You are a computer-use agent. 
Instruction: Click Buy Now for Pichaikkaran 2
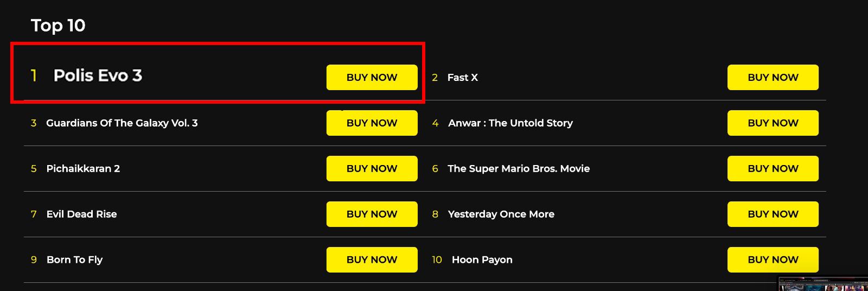point(372,169)
